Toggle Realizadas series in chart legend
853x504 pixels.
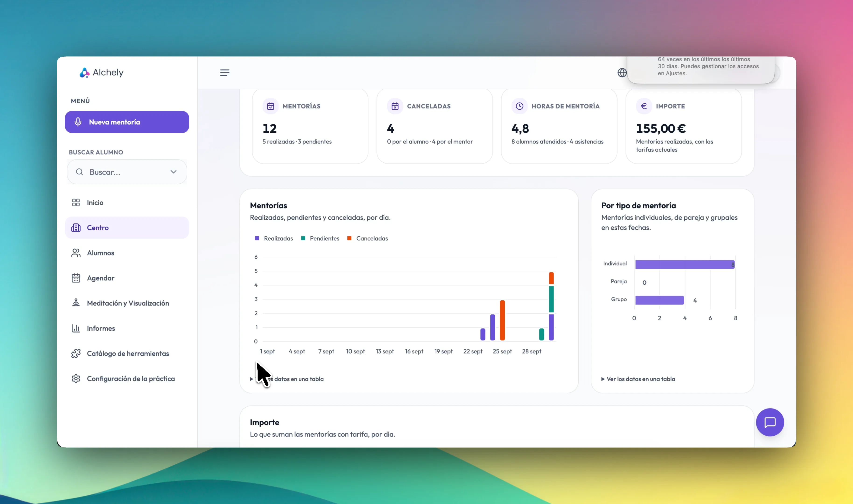click(274, 238)
